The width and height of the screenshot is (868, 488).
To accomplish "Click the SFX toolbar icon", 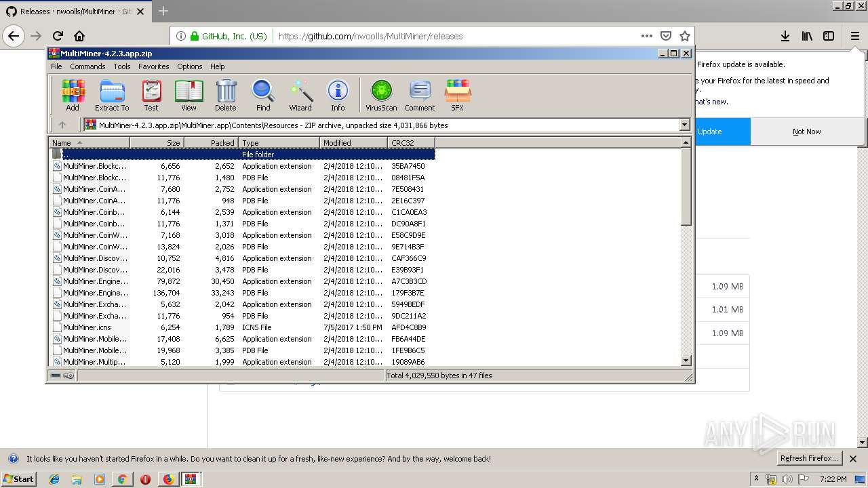I will [458, 95].
